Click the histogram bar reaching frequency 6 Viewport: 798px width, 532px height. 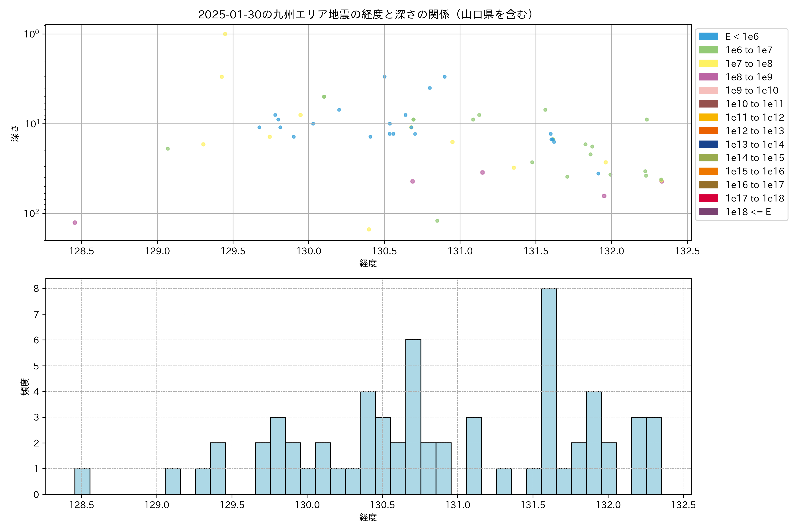(x=413, y=417)
